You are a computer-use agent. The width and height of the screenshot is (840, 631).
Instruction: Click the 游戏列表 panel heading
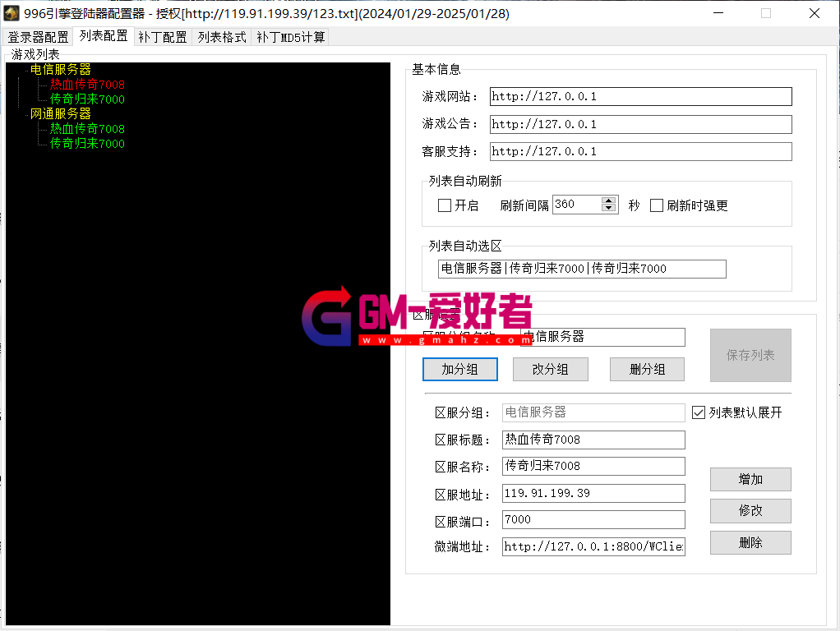click(x=35, y=54)
